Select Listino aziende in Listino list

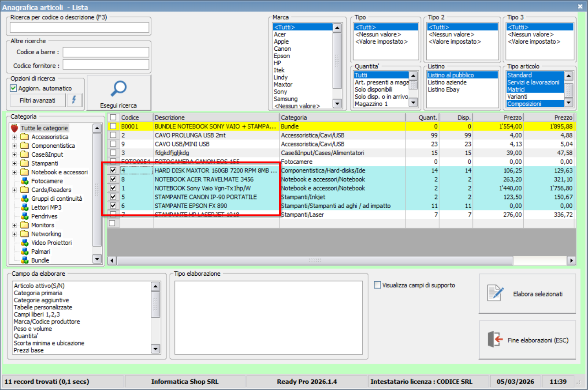(447, 82)
